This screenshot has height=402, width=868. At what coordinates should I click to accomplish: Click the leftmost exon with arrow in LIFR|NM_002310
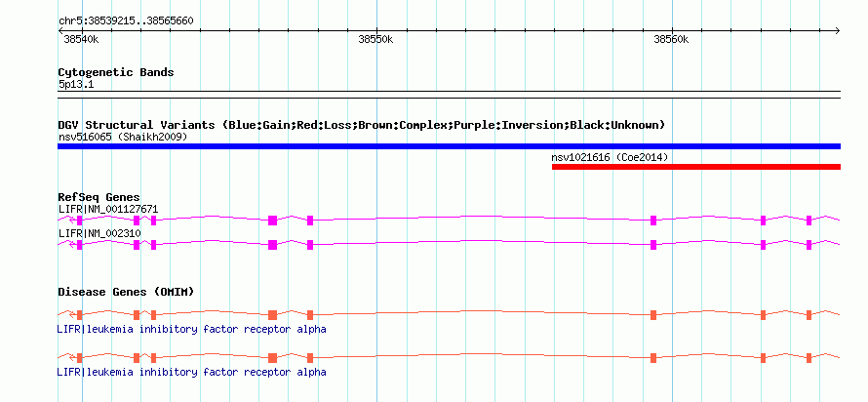(79, 245)
